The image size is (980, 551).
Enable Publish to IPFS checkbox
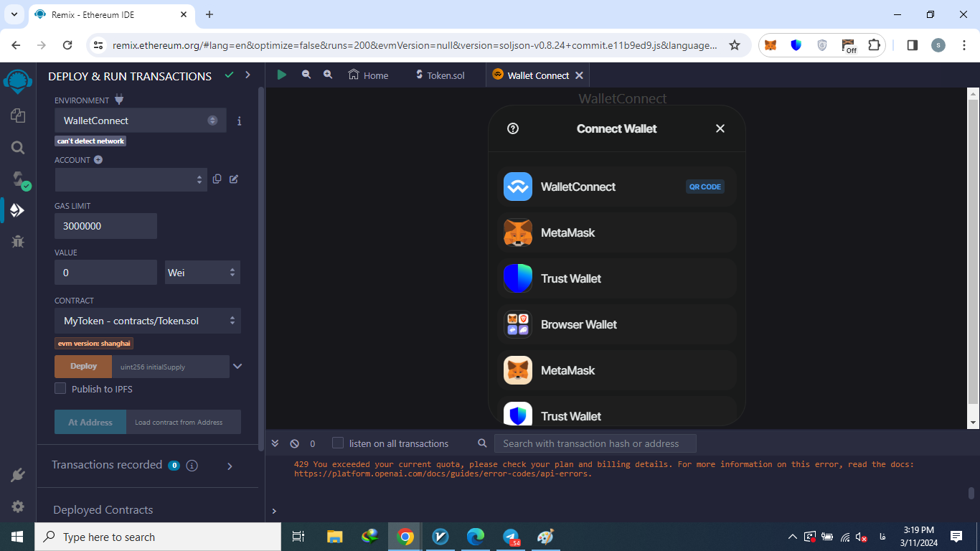[60, 388]
